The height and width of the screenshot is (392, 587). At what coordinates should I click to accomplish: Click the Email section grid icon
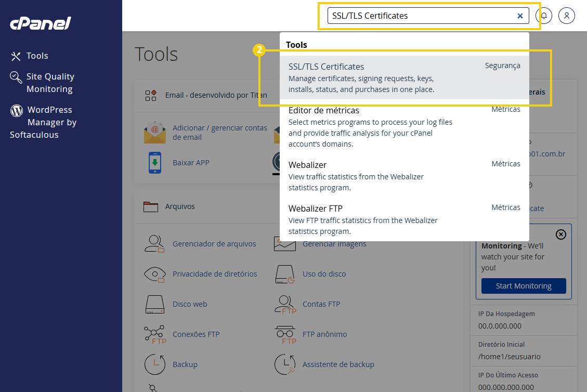click(x=150, y=96)
